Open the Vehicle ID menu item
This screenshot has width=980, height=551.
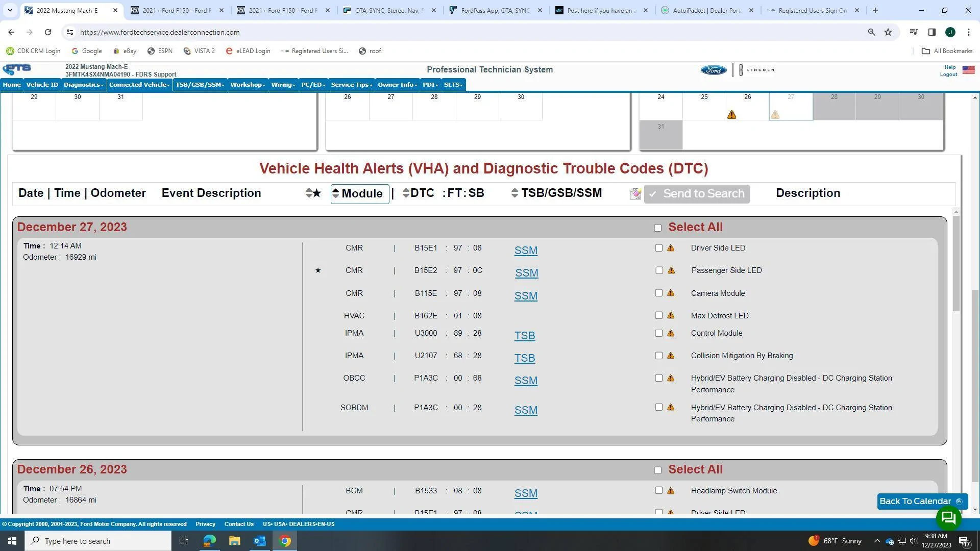(42, 85)
